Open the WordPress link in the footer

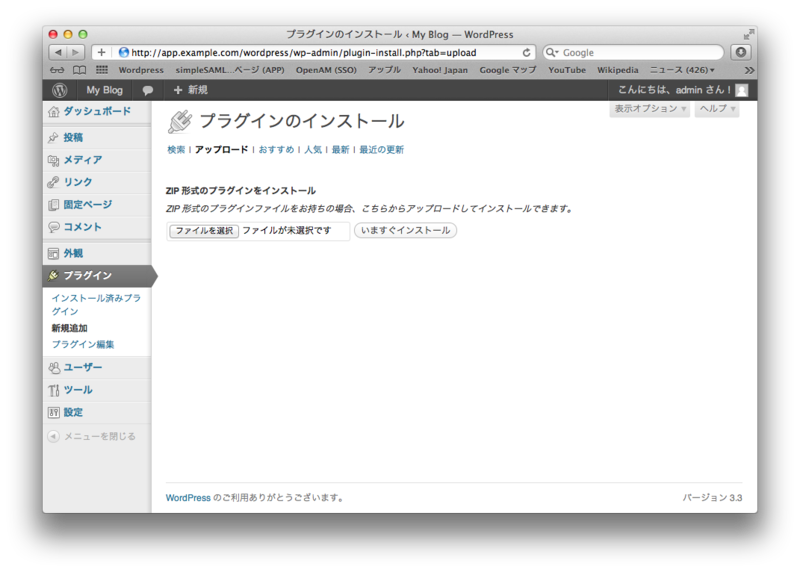pos(188,498)
